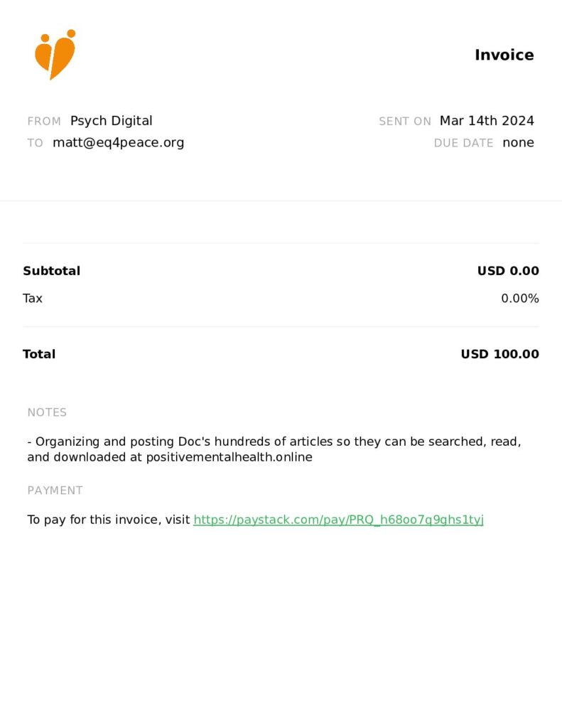This screenshot has width=562, height=728.
Task: Click the FROM label
Action: click(44, 122)
